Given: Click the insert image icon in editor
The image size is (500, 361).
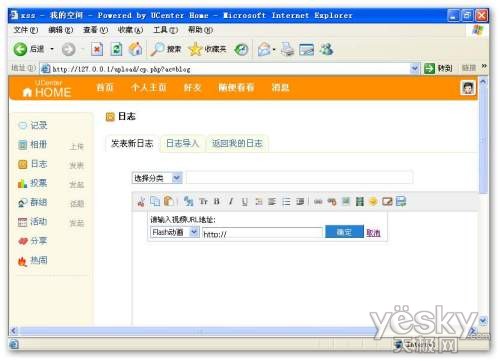Looking at the screenshot, I should tap(346, 201).
